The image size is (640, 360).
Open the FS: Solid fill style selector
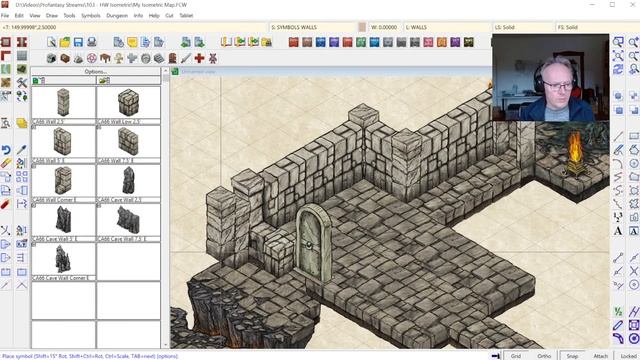[x=598, y=27]
